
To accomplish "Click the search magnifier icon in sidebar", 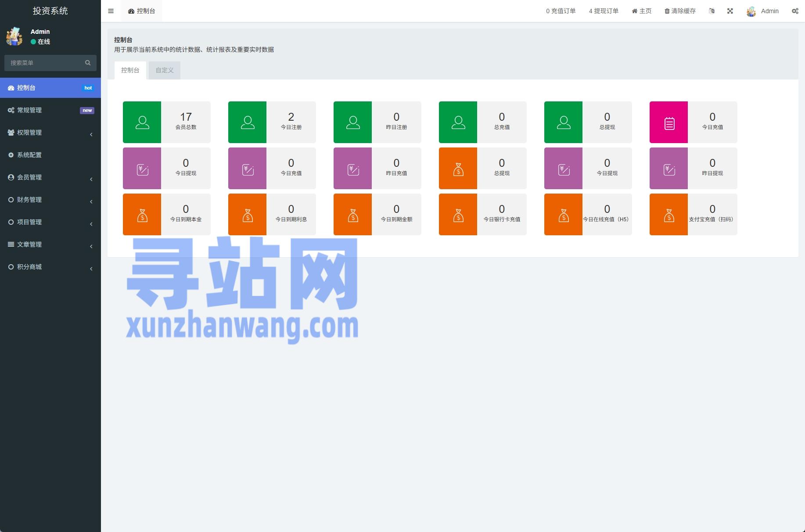I will click(x=88, y=63).
